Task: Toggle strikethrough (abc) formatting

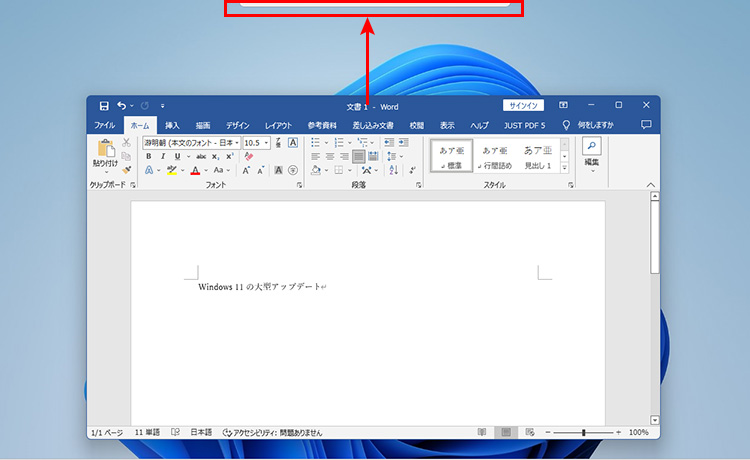Action: click(201, 157)
